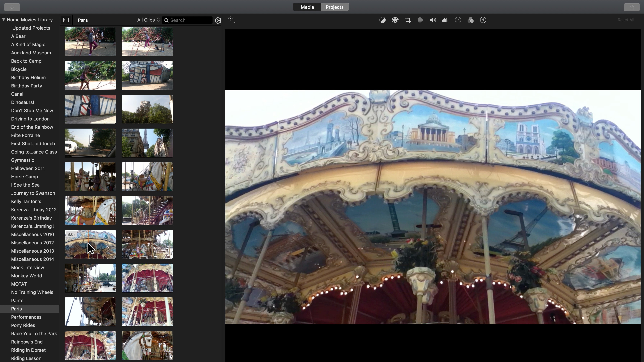Open the Driving to London event
This screenshot has width=644, height=362.
(30, 119)
